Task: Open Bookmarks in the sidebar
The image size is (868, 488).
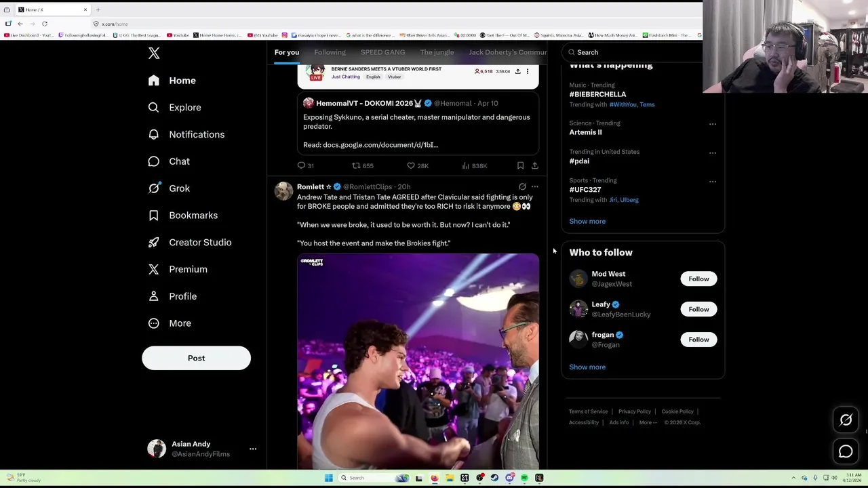Action: point(183,216)
